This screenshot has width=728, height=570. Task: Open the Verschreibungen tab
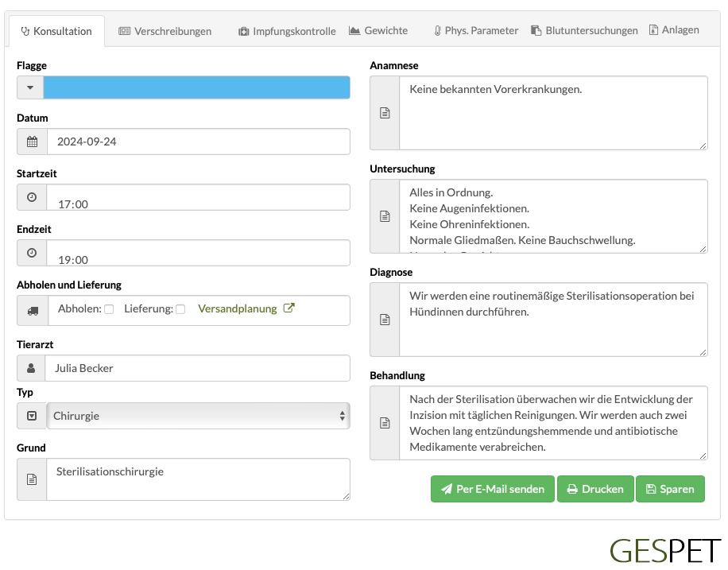(x=165, y=31)
